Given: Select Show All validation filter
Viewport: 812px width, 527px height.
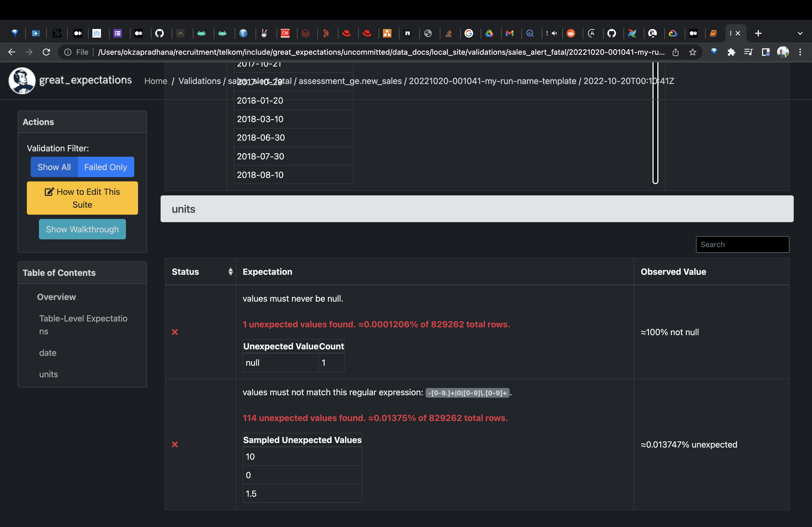Looking at the screenshot, I should point(54,167).
